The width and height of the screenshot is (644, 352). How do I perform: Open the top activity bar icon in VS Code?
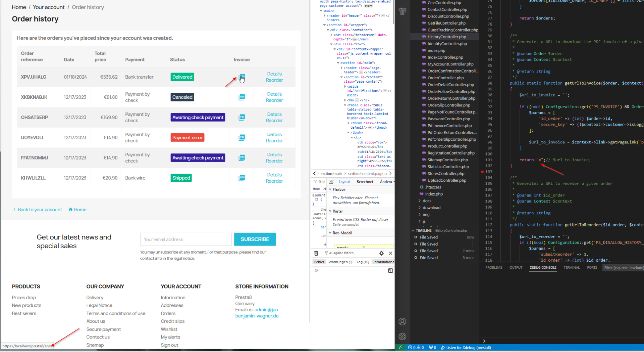402,11
